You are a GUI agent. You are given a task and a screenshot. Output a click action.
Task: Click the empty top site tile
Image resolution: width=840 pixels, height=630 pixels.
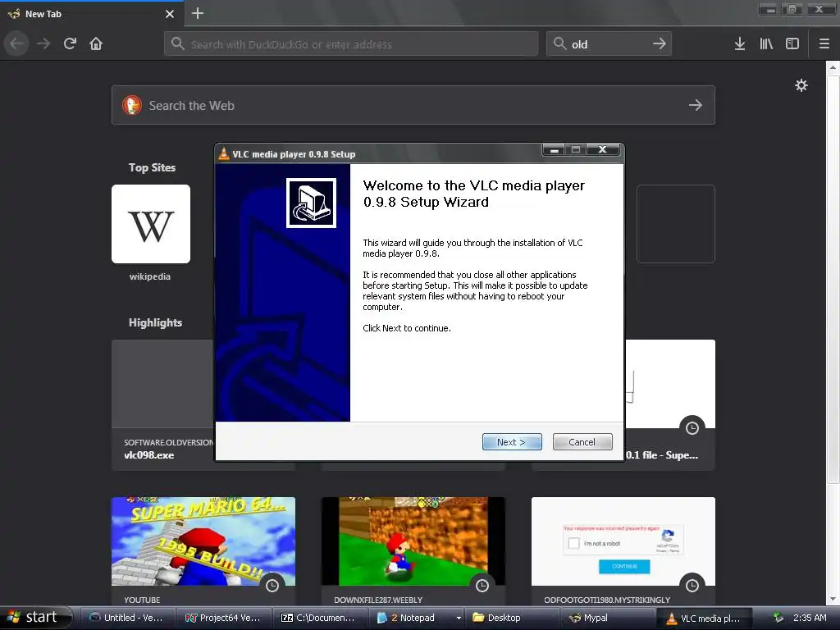click(676, 224)
